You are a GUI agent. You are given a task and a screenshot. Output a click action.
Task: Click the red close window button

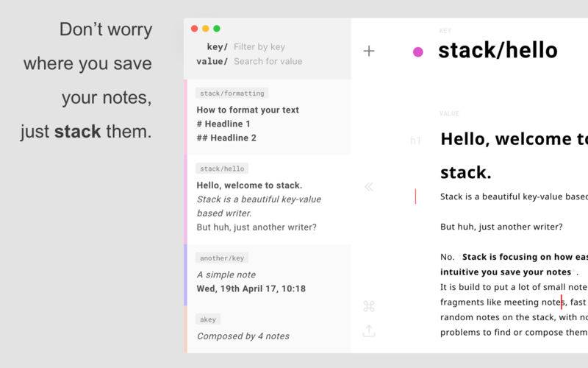[x=194, y=29]
